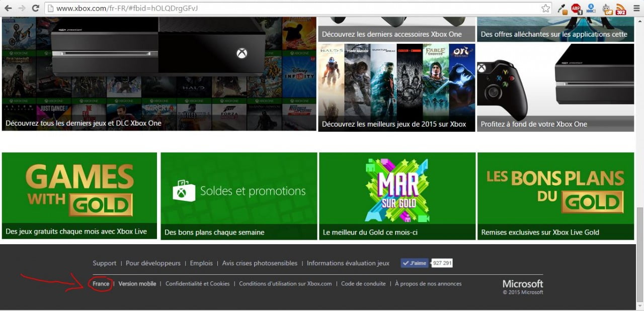Click the page vertical scrollbar thumb
Screen dimensions: 644x311
pos(639,254)
